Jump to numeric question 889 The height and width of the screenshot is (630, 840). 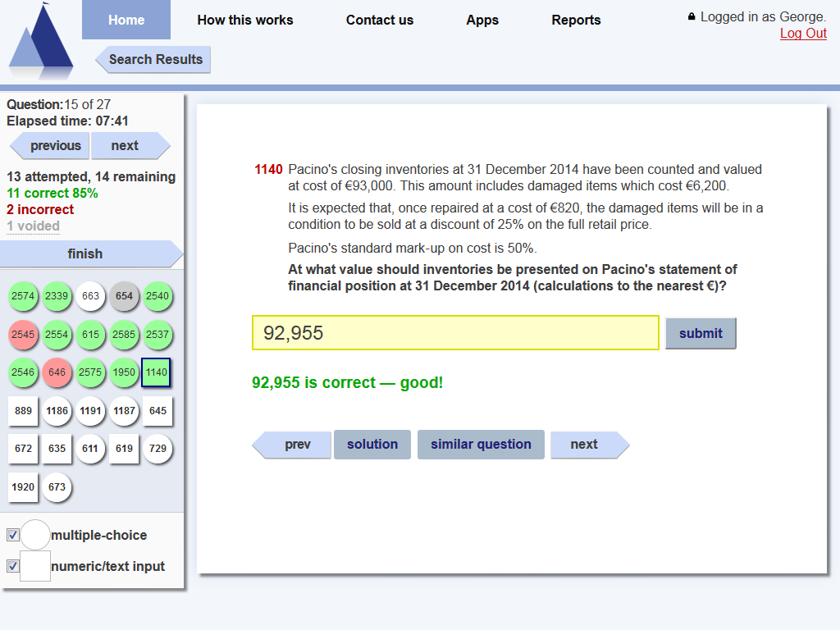pyautogui.click(x=23, y=411)
